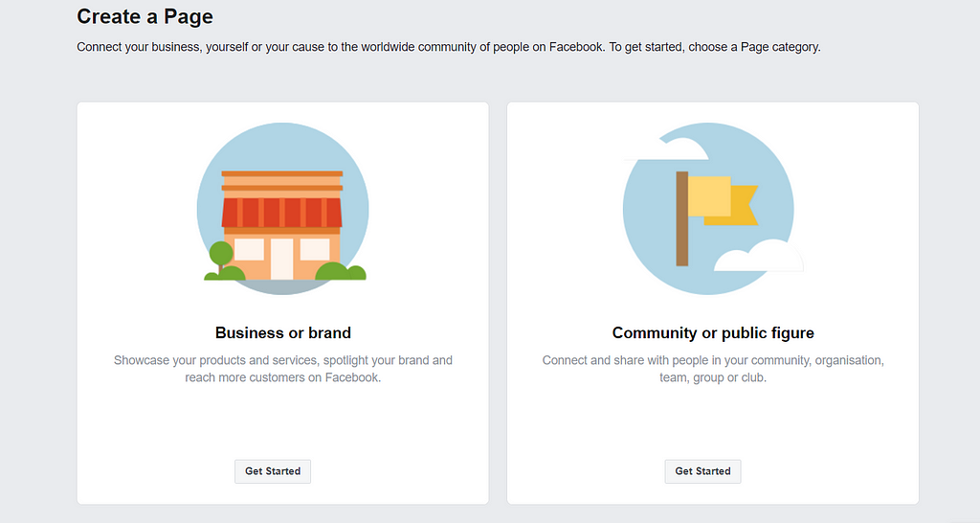Click the white door of the shop
980x523 pixels.
coord(282,259)
